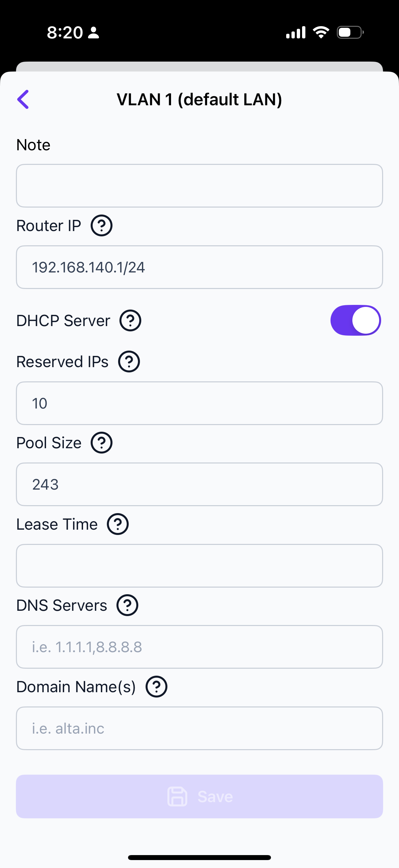Open the Pool Size help icon

coord(101,442)
